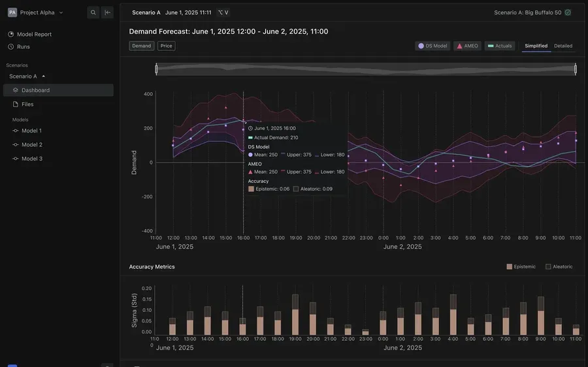Screen dimensions: 588x367
Task: Click the Scenario A breadcrumb title
Action: click(146, 12)
